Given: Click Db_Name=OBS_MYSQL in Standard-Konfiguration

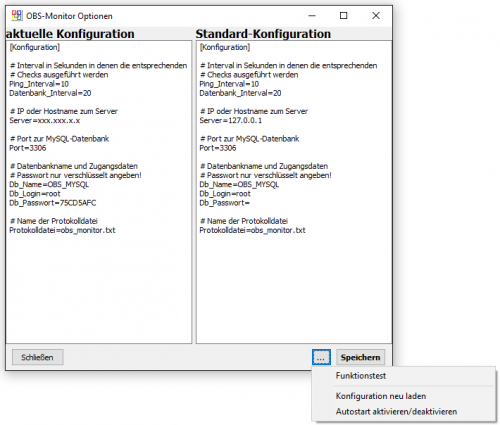Looking at the screenshot, I should coord(239,184).
